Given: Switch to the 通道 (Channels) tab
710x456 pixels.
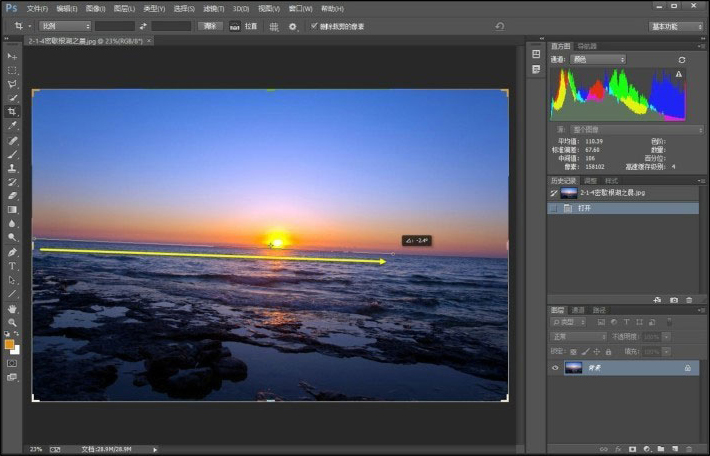Looking at the screenshot, I should pyautogui.click(x=578, y=310).
